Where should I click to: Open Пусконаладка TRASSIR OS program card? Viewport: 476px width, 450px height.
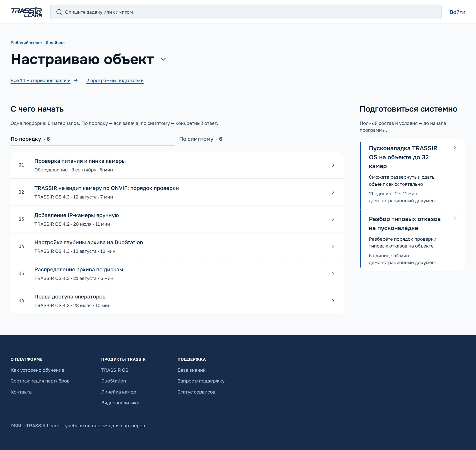(412, 174)
